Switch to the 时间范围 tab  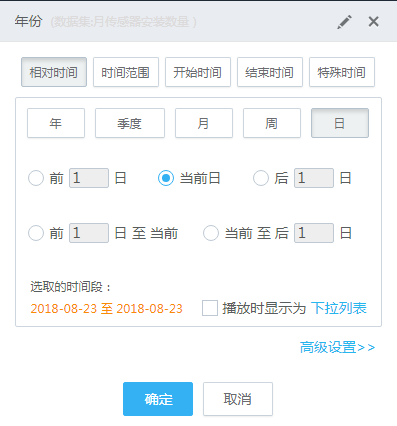pos(126,72)
